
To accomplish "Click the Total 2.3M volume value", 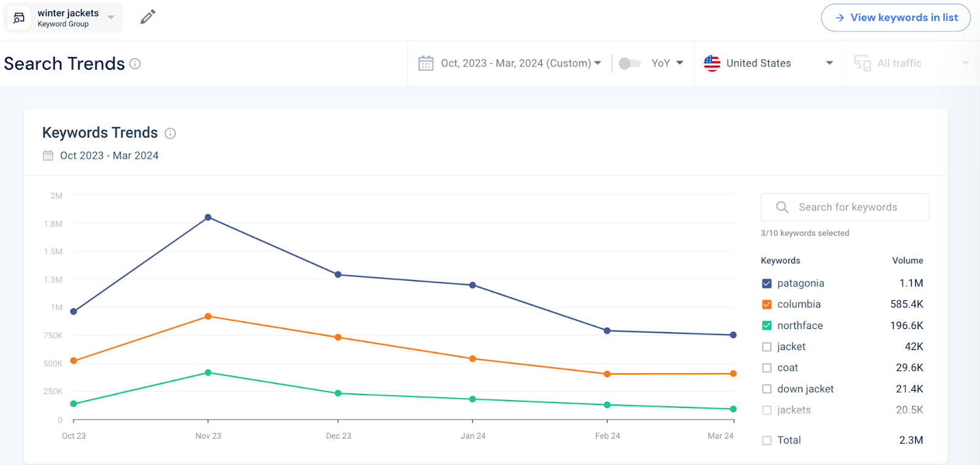I will pyautogui.click(x=911, y=440).
